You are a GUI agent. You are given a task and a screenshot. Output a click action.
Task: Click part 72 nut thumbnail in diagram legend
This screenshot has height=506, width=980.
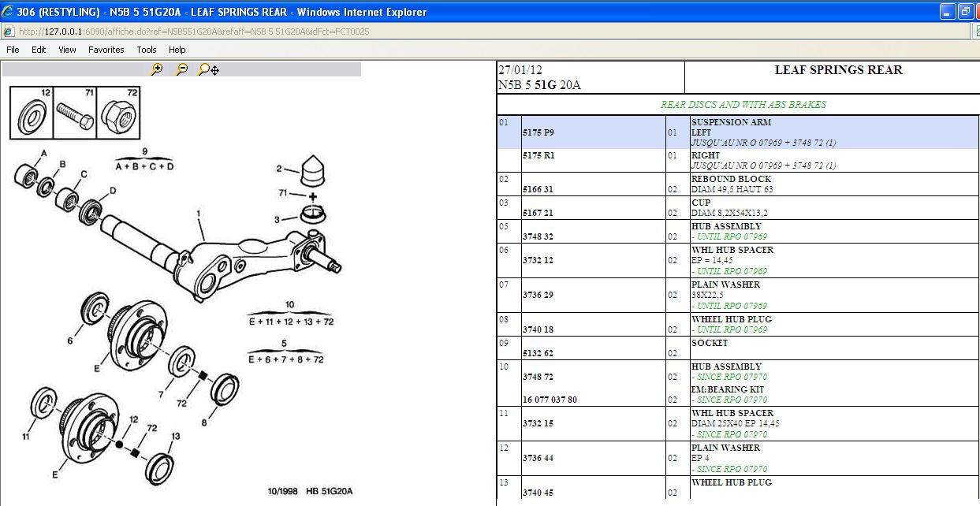118,112
